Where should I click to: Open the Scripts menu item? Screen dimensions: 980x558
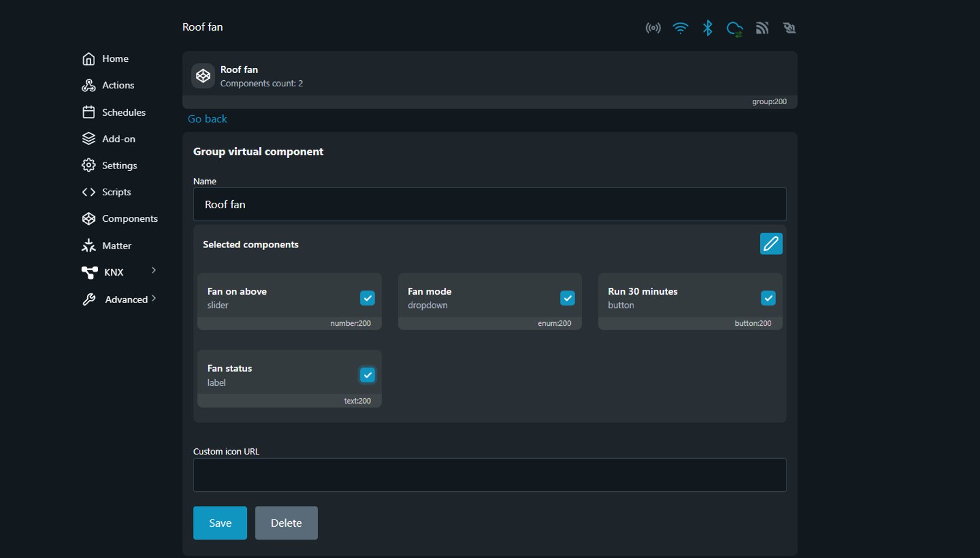point(116,192)
